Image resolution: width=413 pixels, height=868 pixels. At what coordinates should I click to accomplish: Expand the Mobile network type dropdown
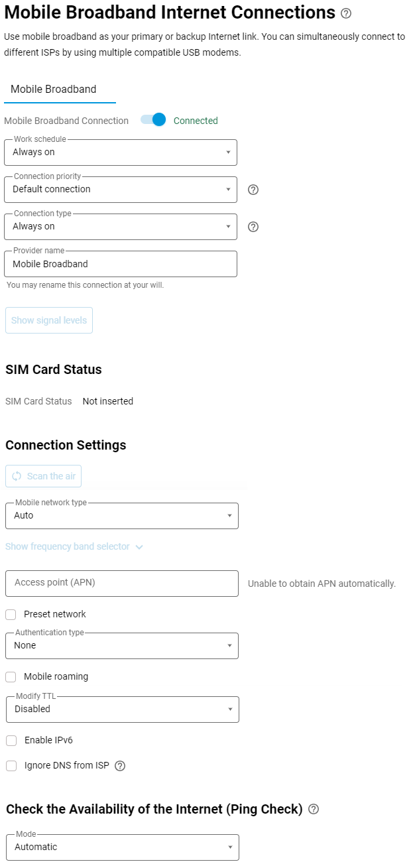point(121,516)
